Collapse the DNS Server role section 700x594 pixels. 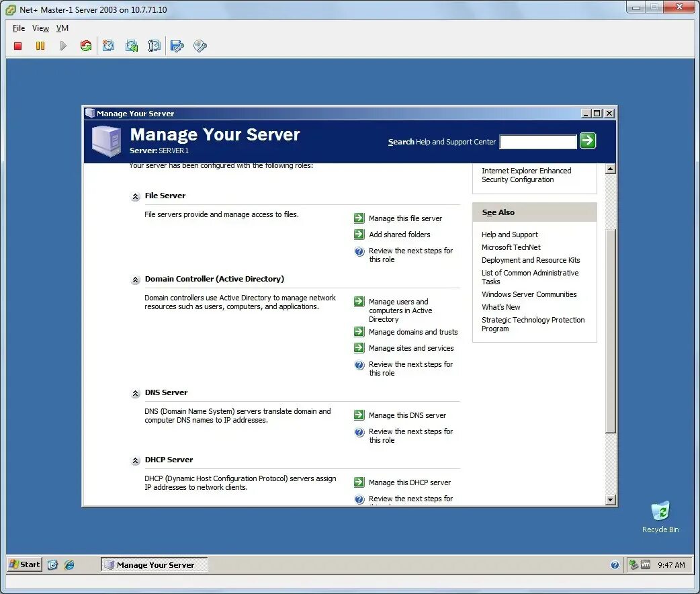point(135,394)
